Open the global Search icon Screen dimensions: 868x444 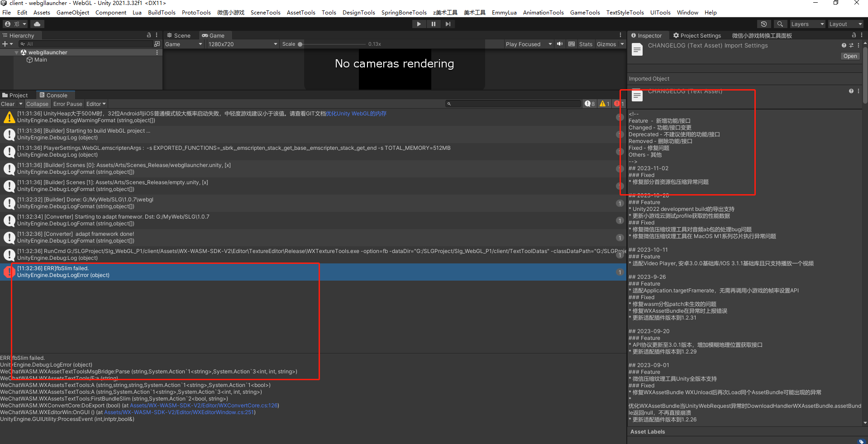(780, 24)
